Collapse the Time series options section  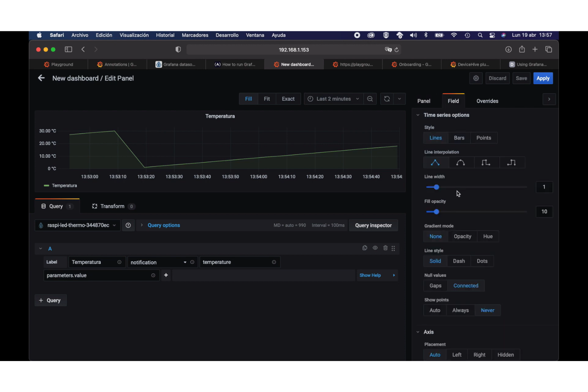pos(418,115)
